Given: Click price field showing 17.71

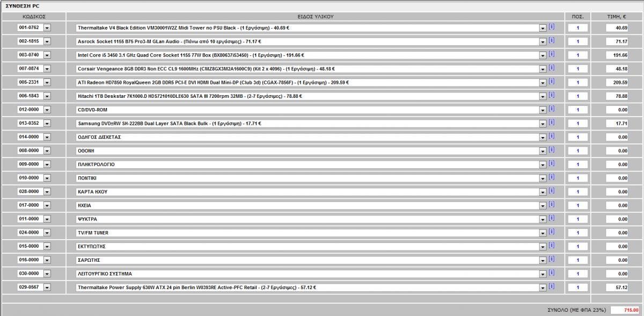Looking at the screenshot, I should pos(617,124).
